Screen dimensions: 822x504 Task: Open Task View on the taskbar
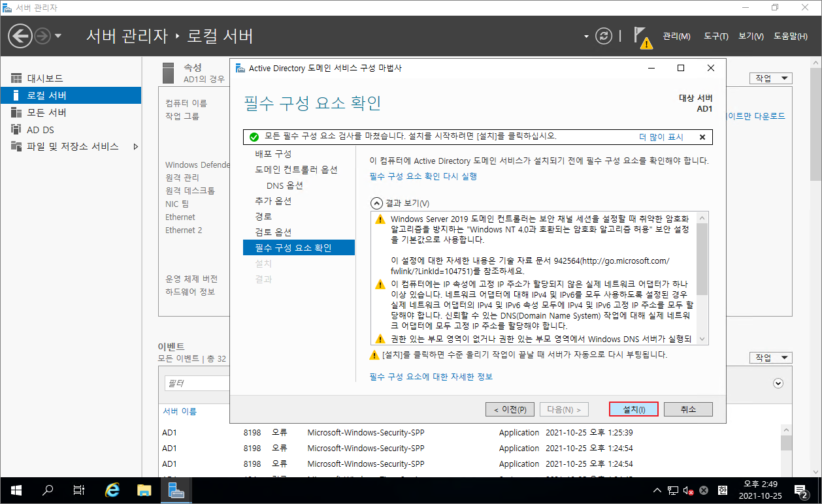coord(78,490)
